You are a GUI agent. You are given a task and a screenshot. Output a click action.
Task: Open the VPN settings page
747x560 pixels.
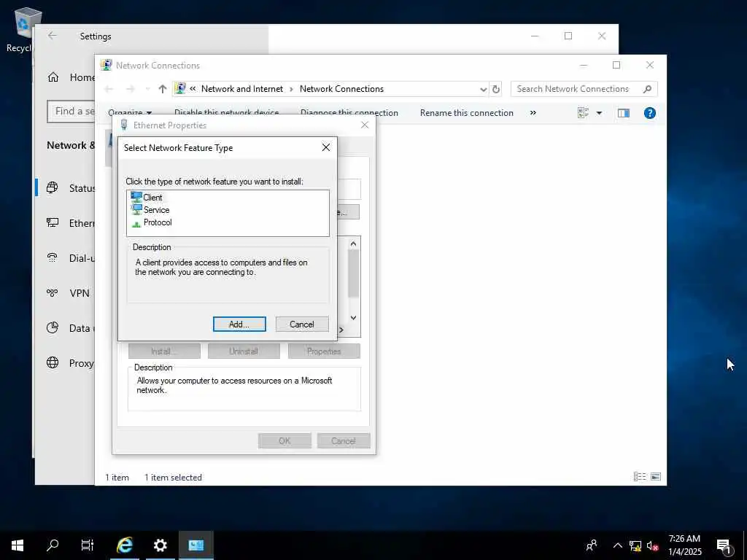pyautogui.click(x=66, y=293)
